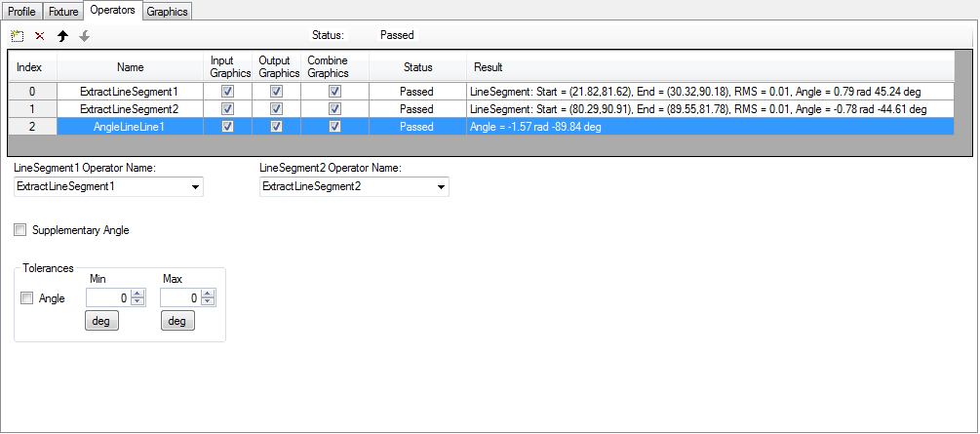Toggle Input Graphics for ExtractLineSegment1

[227, 91]
